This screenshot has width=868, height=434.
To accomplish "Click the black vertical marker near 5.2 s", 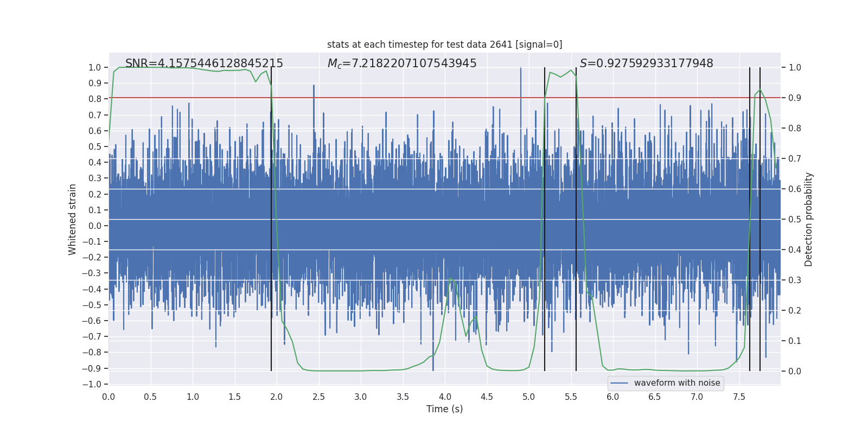I will (x=545, y=219).
